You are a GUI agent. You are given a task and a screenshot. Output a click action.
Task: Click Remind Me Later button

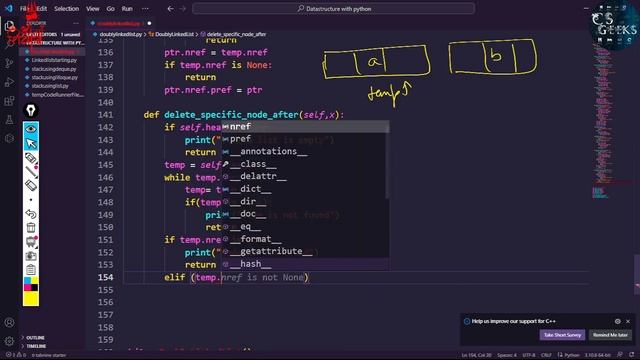click(x=610, y=335)
